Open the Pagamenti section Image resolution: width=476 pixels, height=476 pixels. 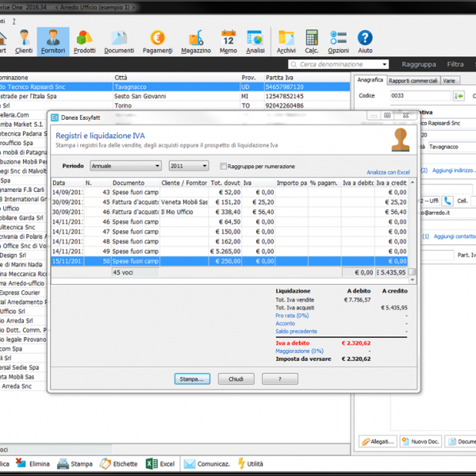(157, 41)
